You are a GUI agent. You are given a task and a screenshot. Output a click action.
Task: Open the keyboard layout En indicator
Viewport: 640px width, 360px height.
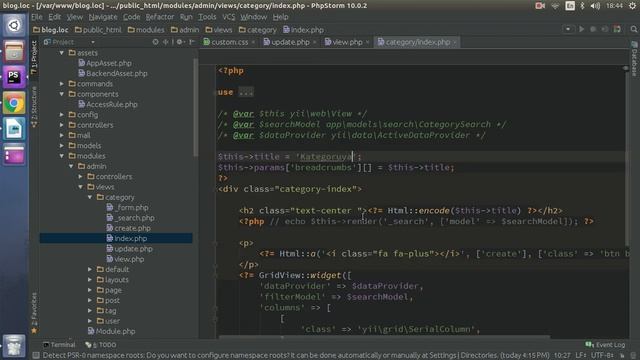(x=570, y=6)
